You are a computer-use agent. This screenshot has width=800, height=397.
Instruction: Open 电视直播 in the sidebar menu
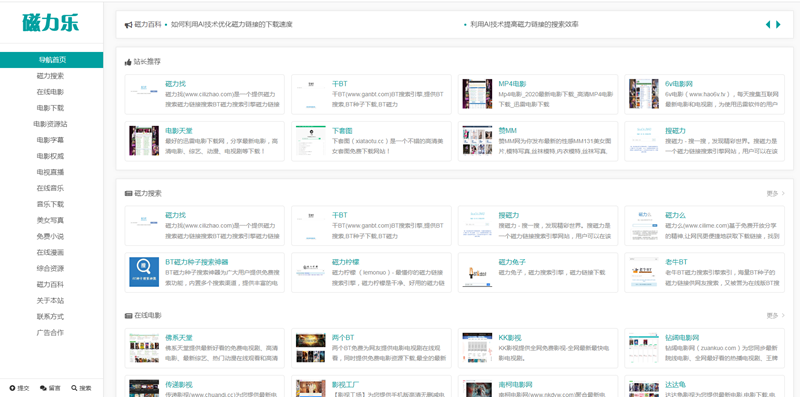tap(50, 172)
